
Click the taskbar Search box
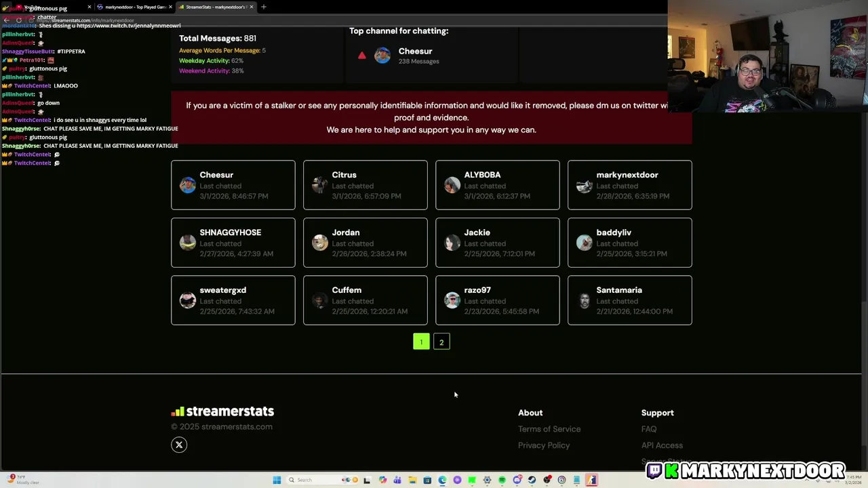tap(323, 480)
